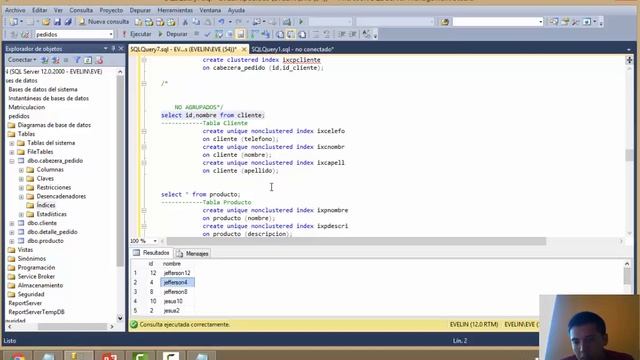Image resolution: width=640 pixels, height=360 pixels.
Task: Close the SQLQuery7.sql tab
Action: [x=244, y=49]
